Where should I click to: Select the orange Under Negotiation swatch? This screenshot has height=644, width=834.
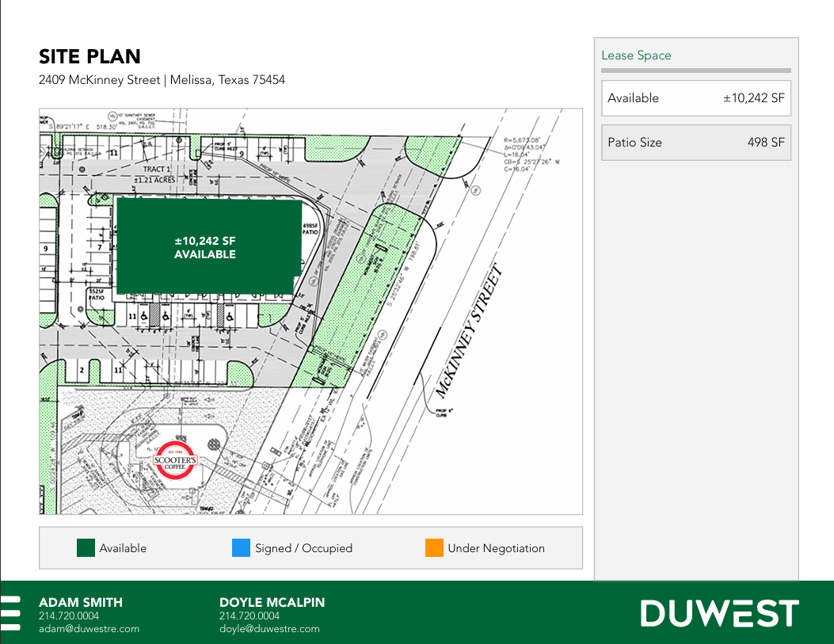[434, 547]
